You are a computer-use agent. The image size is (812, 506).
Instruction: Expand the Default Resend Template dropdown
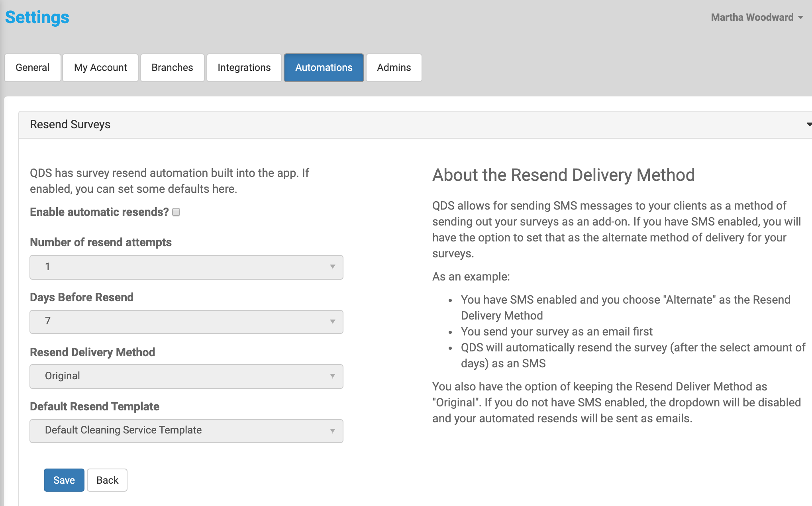pyautogui.click(x=186, y=431)
